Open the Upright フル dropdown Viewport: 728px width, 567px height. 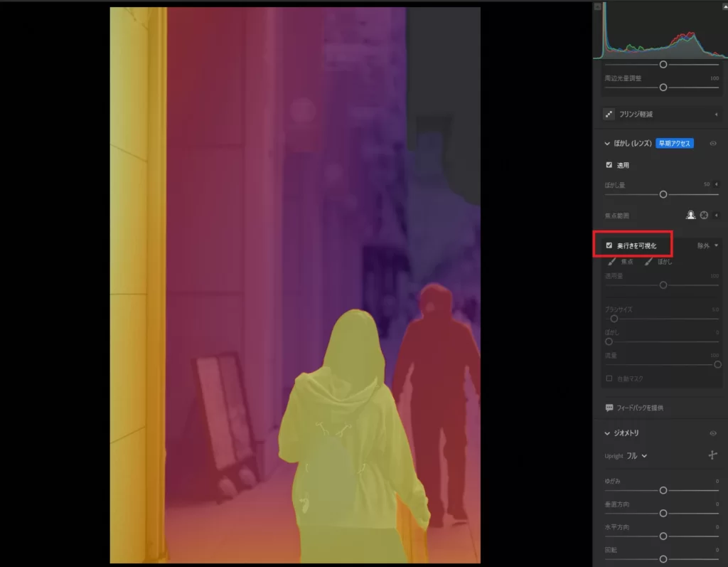coord(637,456)
